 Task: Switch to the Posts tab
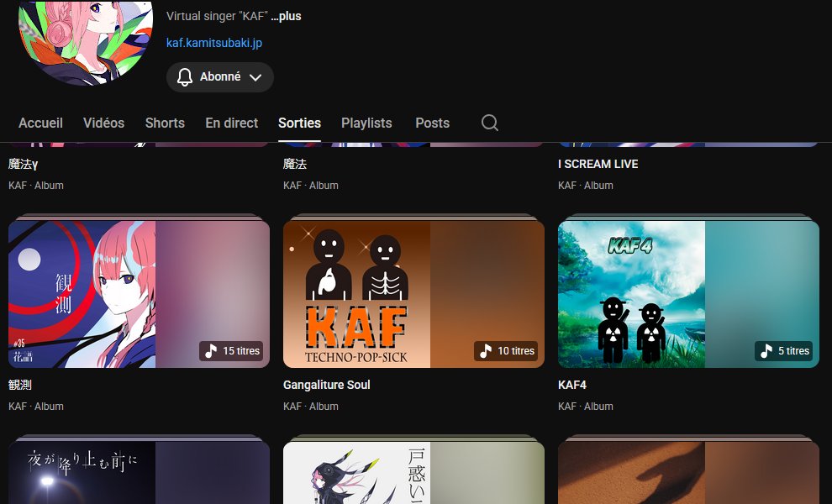[x=433, y=123]
